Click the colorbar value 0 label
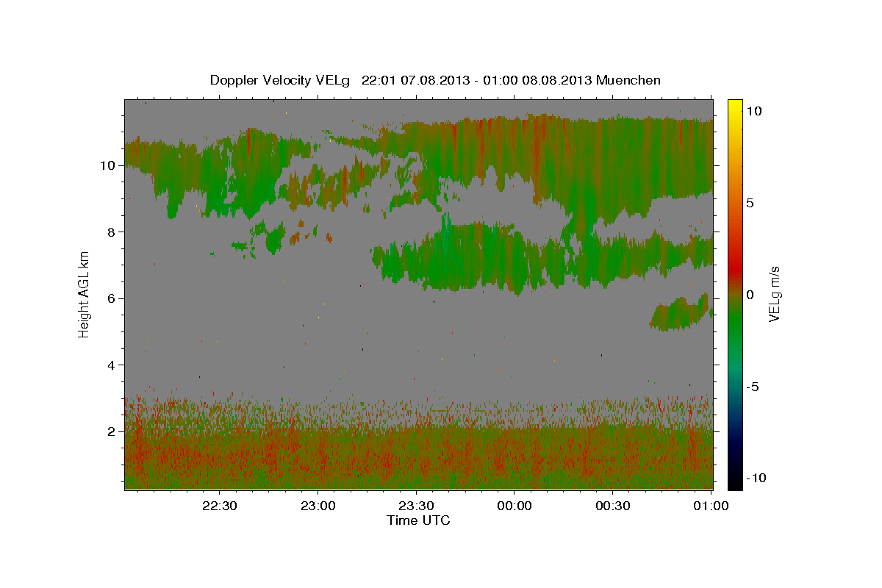The height and width of the screenshot is (588, 882). pyautogui.click(x=750, y=295)
